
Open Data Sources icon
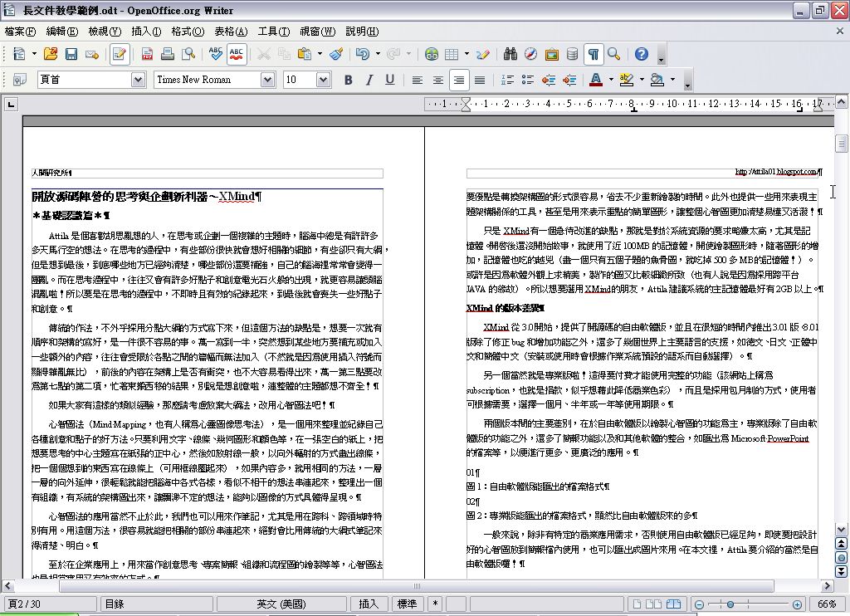pos(572,54)
